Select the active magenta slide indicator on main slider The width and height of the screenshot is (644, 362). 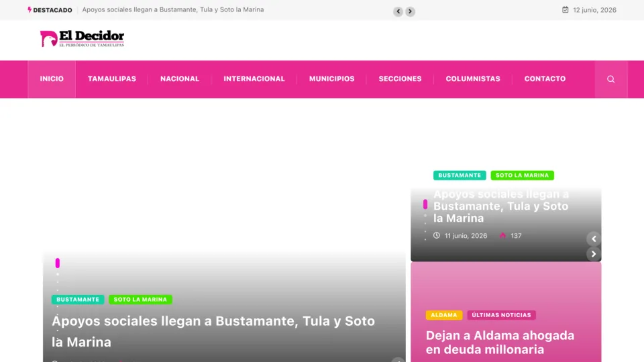[58, 263]
